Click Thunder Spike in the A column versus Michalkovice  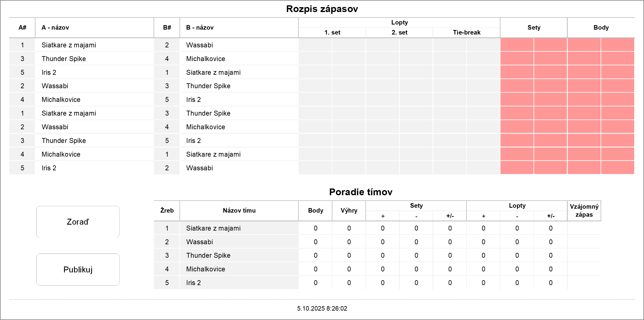(63, 59)
